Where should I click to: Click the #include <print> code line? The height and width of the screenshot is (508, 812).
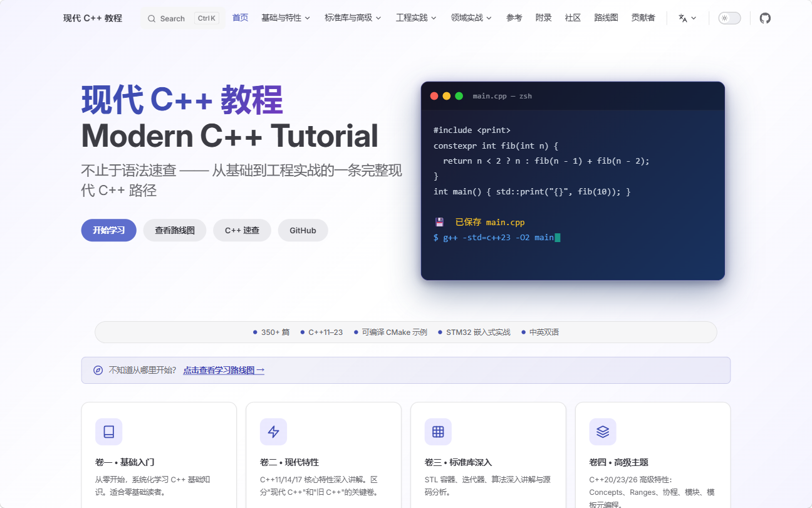tap(472, 130)
